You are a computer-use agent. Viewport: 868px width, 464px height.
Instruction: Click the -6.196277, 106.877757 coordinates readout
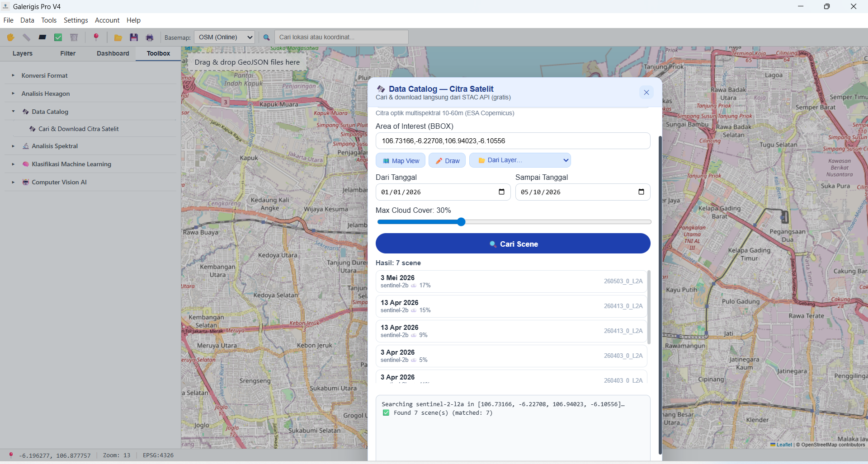55,455
